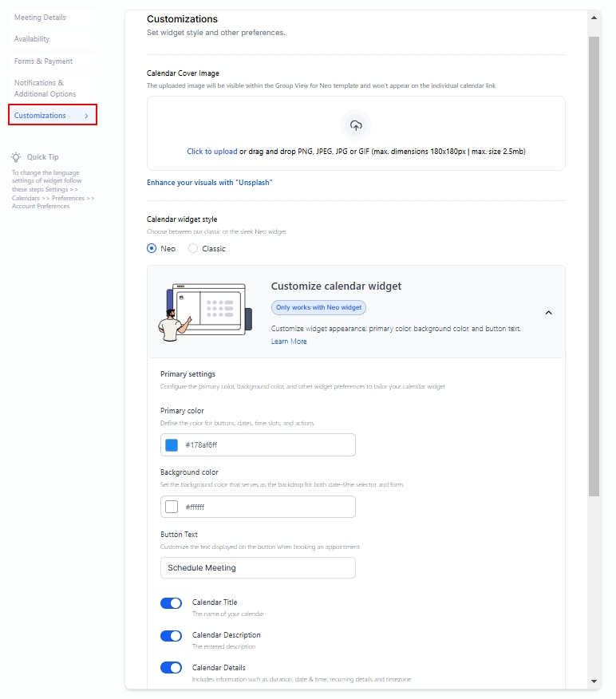616x699 pixels.
Task: Click the scrollbar down arrow
Action: coord(594,681)
